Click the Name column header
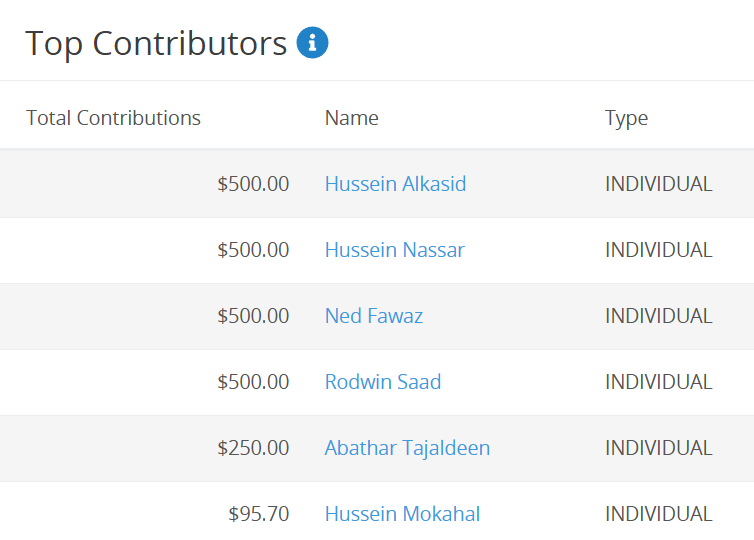The width and height of the screenshot is (754, 540). click(352, 118)
